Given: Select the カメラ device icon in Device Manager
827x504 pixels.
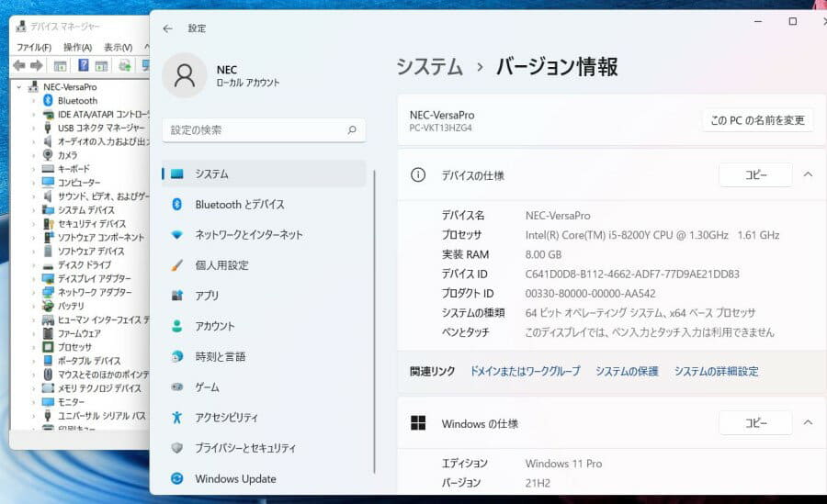Looking at the screenshot, I should click(48, 154).
